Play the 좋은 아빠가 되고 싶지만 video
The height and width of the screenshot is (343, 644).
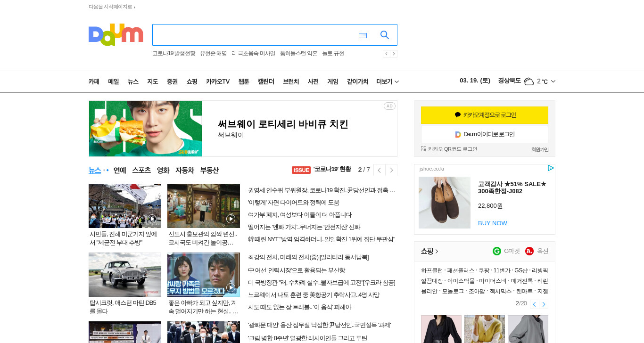(x=231, y=287)
